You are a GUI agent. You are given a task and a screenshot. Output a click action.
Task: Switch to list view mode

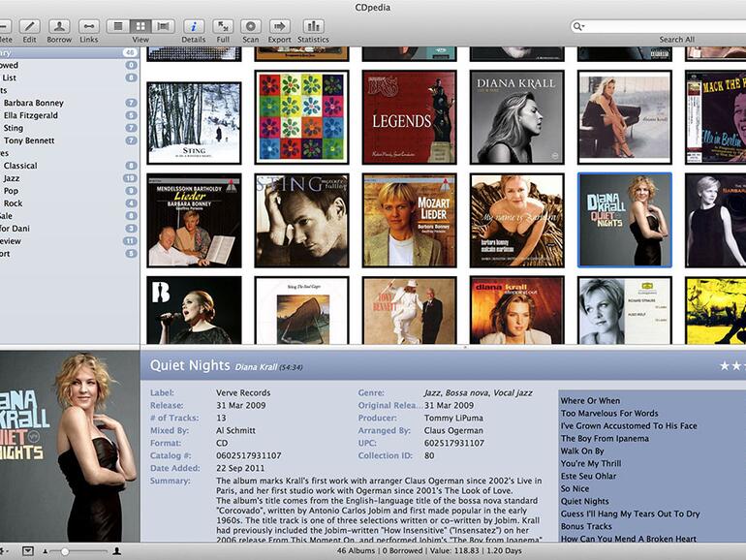[x=118, y=26]
